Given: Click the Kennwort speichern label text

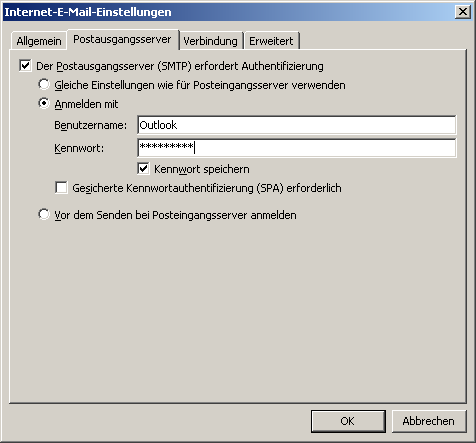Looking at the screenshot, I should [x=202, y=169].
